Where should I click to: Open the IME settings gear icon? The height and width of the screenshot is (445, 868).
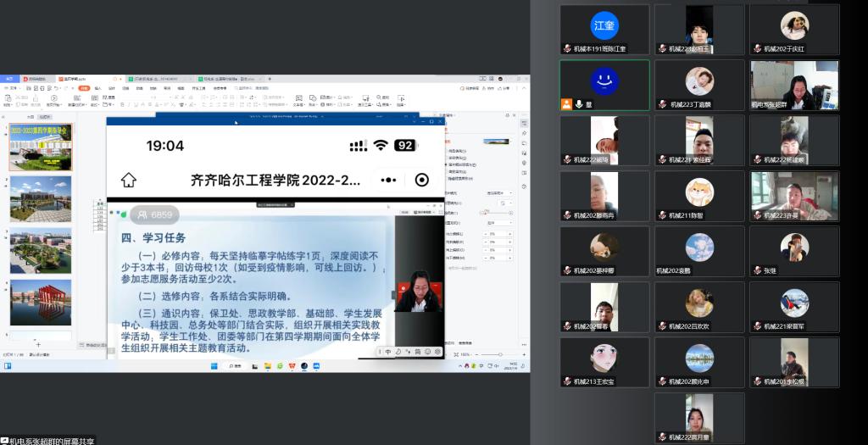tap(437, 351)
